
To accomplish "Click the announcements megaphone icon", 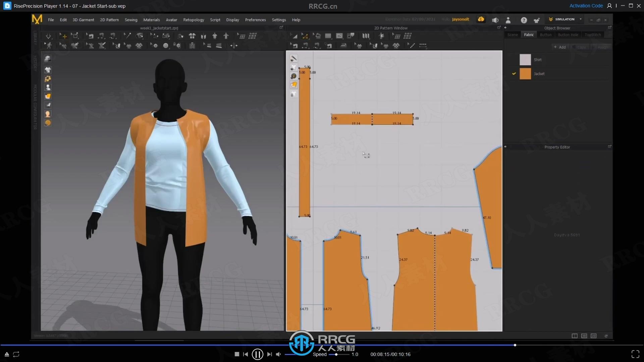I will 495,20.
